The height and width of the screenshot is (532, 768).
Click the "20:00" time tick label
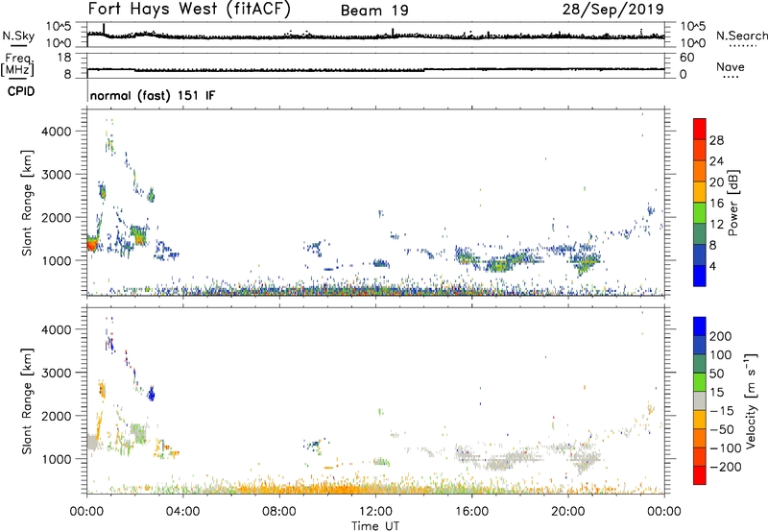click(x=567, y=512)
